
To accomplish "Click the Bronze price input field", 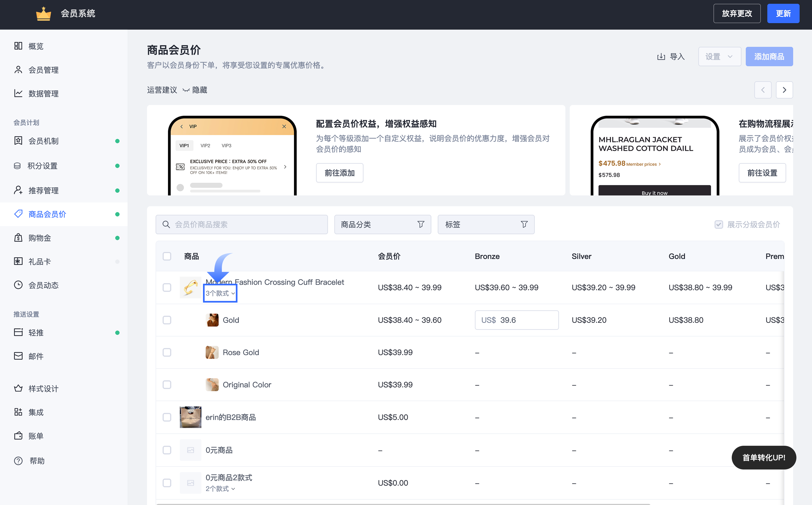I will coord(517,320).
